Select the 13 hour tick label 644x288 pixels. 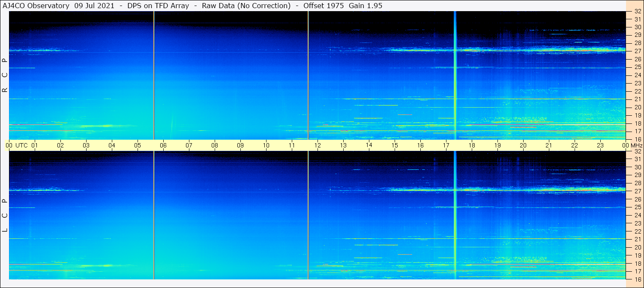tap(343, 145)
